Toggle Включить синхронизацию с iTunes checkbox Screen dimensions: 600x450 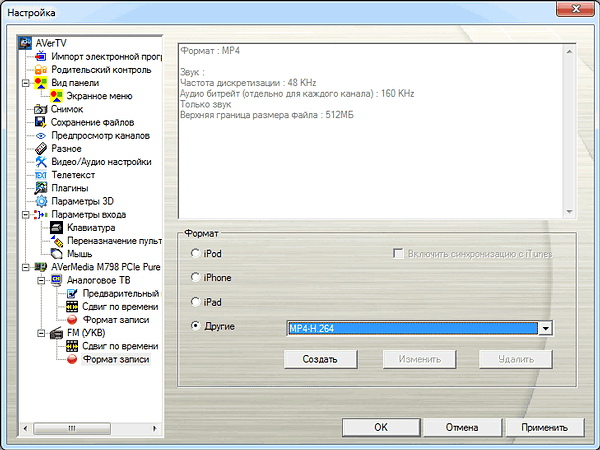pyautogui.click(x=398, y=253)
